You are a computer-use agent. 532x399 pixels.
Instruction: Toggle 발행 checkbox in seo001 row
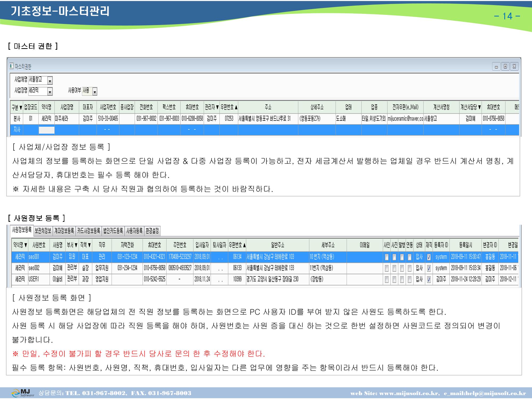[x=402, y=257]
